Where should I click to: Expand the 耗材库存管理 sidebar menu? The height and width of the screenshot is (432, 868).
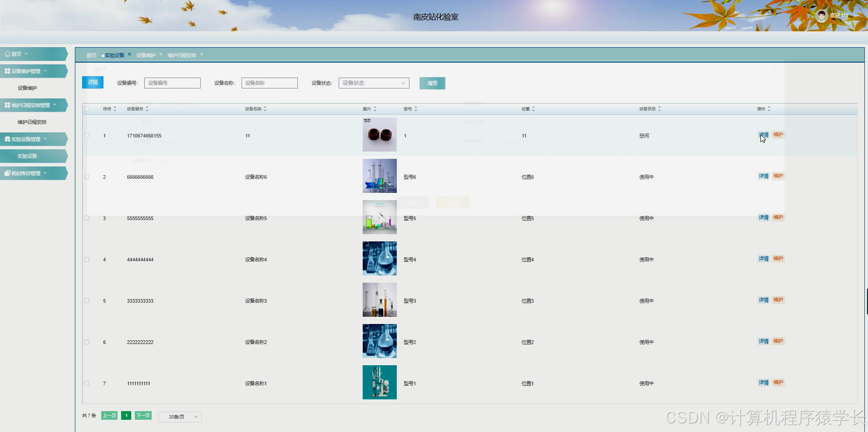click(34, 173)
